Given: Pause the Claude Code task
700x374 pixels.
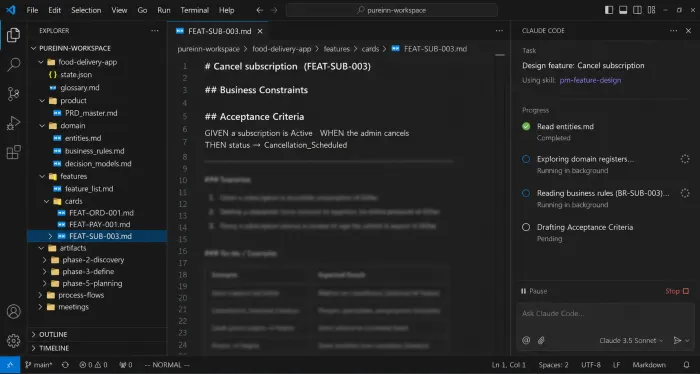Looking at the screenshot, I should click(x=534, y=291).
